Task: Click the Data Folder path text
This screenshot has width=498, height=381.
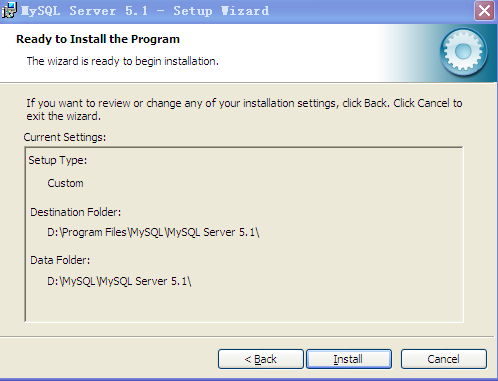Action: point(119,281)
